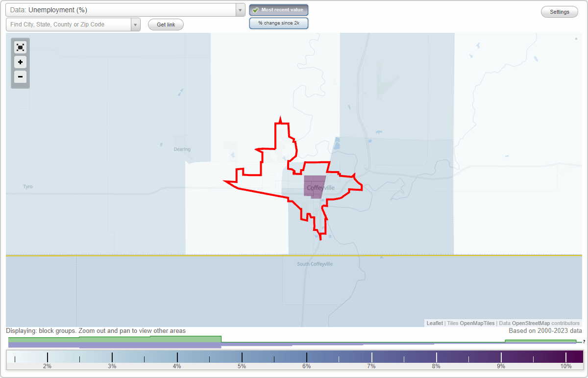Enable the '% change since 2k' view
This screenshot has width=588, height=378.
[279, 23]
